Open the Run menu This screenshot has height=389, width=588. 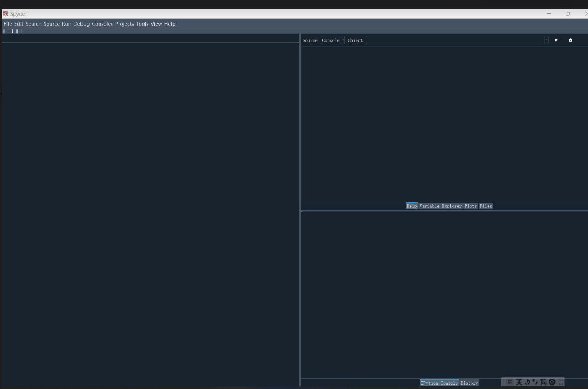coord(67,24)
